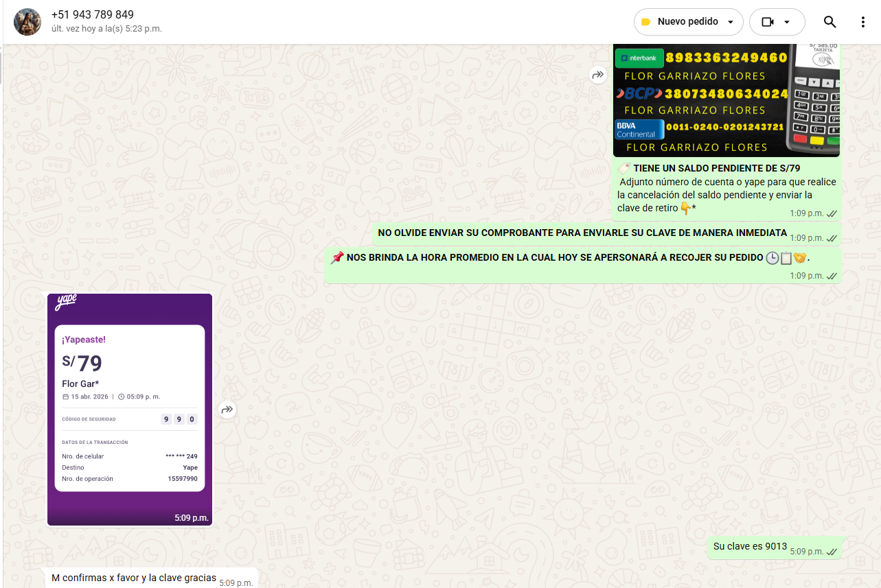Expand the Nuevo pedido dropdown arrow
Viewport: 881px width, 588px height.
click(x=731, y=22)
